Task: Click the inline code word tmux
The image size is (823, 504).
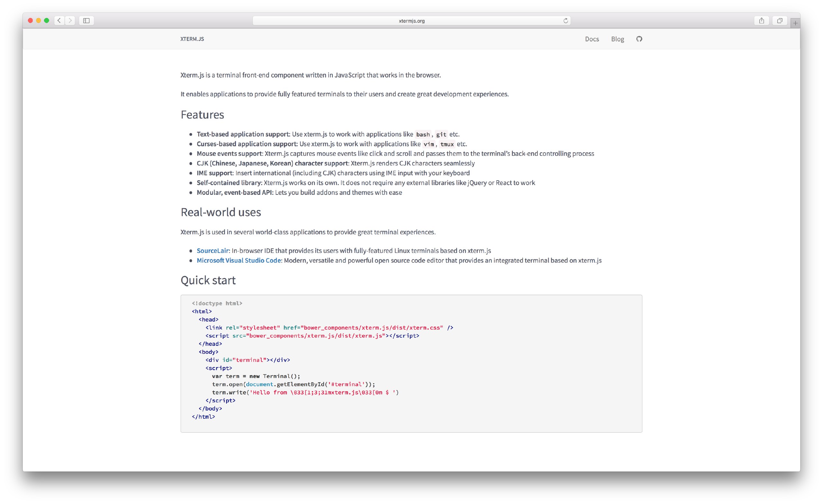Action: (447, 144)
